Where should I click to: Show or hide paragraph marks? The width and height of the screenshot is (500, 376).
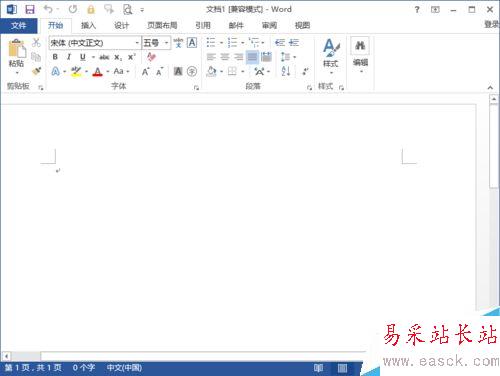(305, 71)
